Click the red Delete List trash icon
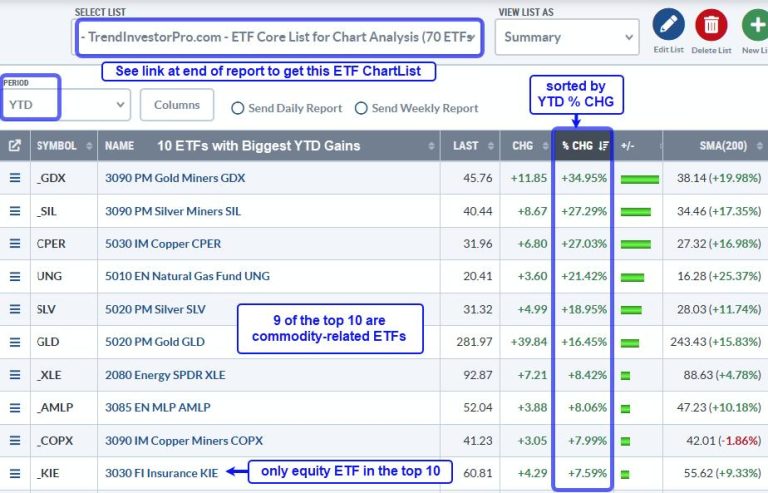Viewport: 768px width, 493px height. click(711, 25)
